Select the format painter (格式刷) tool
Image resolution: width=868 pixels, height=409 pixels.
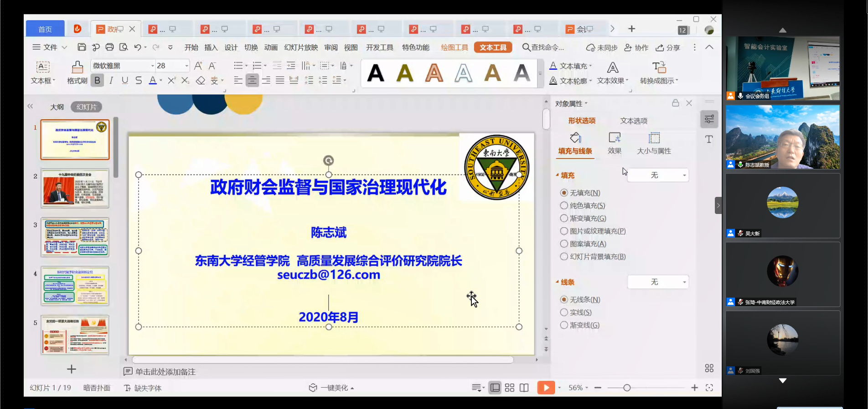point(77,72)
